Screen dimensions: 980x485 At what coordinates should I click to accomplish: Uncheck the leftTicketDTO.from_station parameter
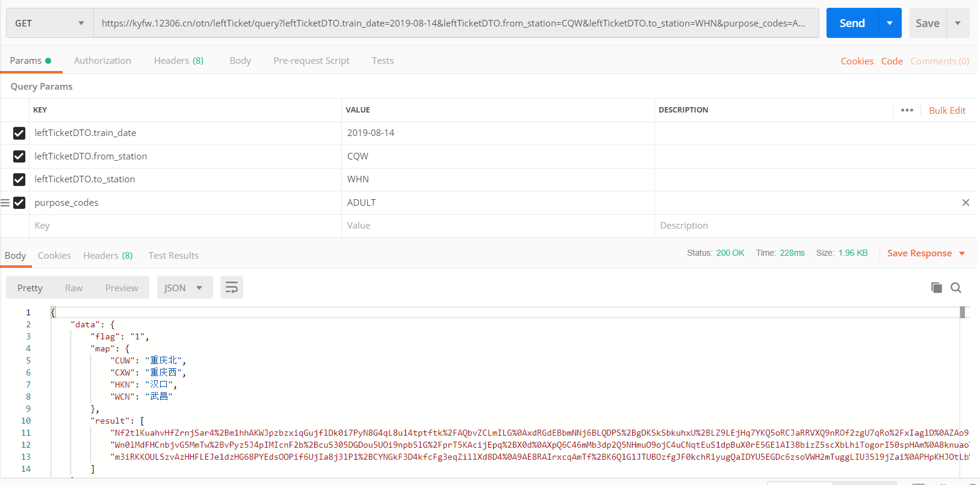pos(19,156)
